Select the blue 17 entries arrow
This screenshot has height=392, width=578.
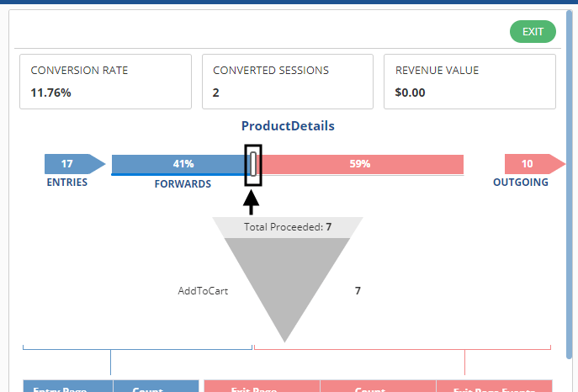point(75,164)
